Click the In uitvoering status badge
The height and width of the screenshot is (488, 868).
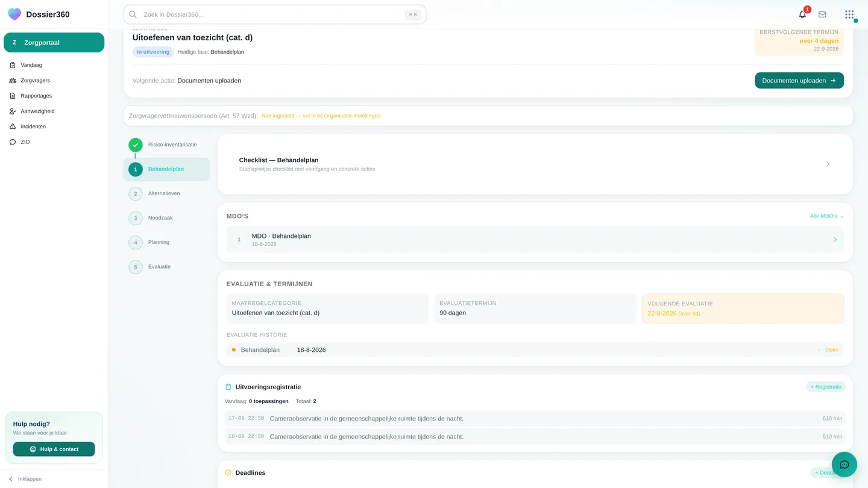[153, 52]
